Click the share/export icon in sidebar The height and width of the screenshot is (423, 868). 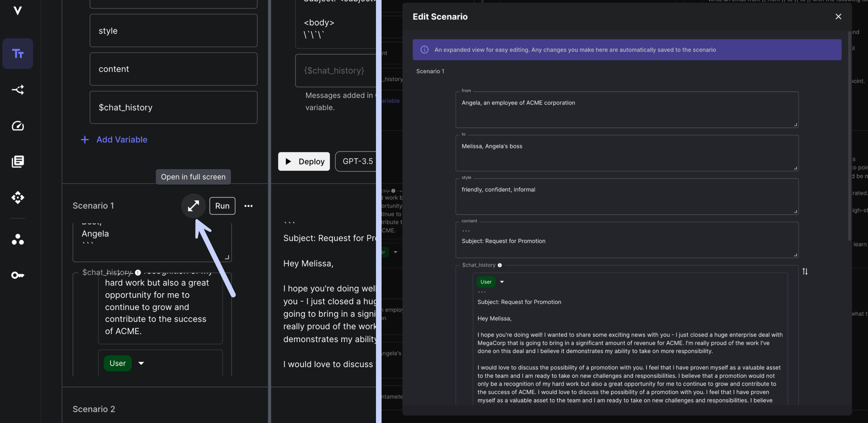(17, 90)
